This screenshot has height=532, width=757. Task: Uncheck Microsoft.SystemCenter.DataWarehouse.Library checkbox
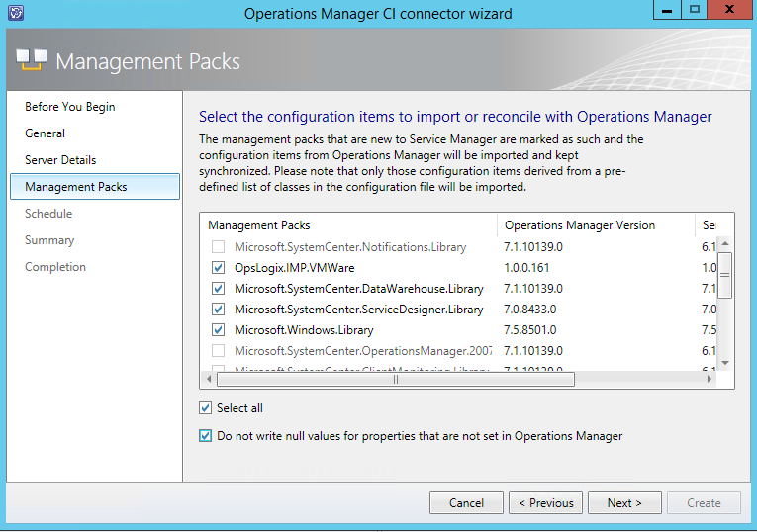pyautogui.click(x=218, y=289)
